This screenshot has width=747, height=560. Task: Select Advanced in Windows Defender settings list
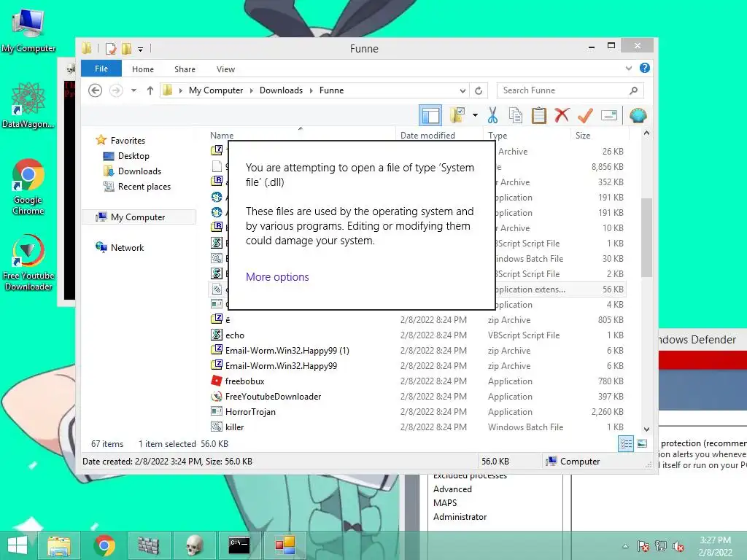click(x=452, y=489)
